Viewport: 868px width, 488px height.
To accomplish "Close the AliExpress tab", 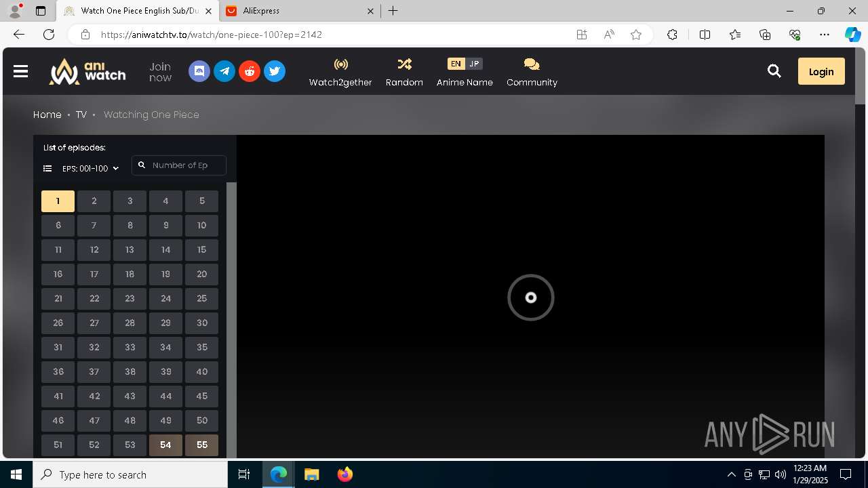I will (370, 11).
